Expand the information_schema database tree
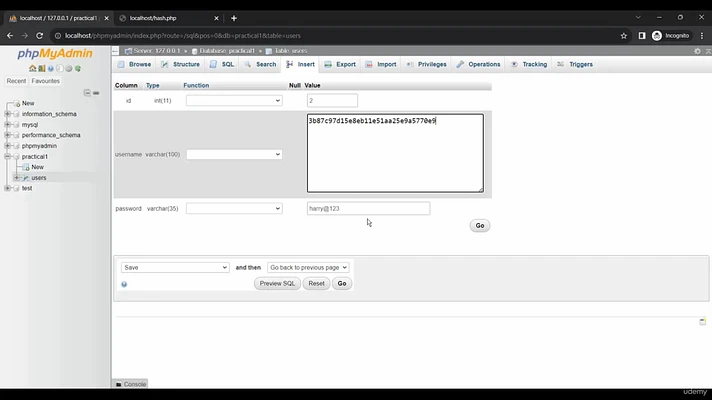712x400 pixels. (8, 114)
